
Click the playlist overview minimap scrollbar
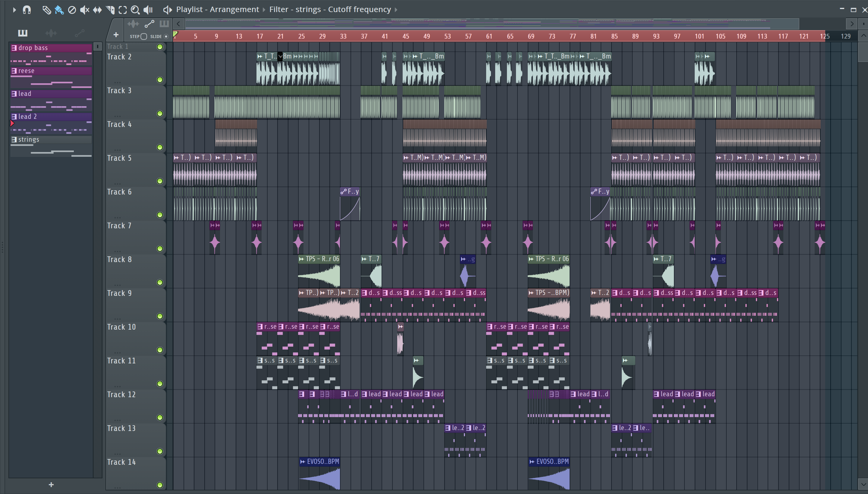[x=492, y=24]
